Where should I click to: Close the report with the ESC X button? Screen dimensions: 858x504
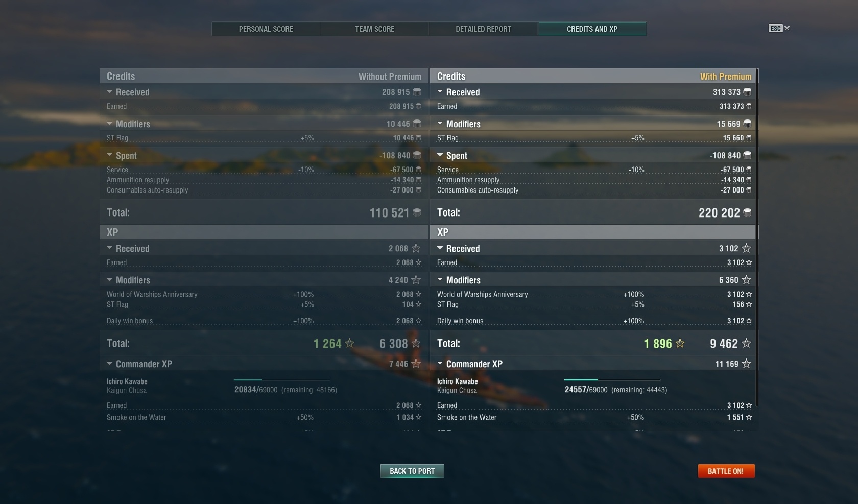pyautogui.click(x=779, y=29)
